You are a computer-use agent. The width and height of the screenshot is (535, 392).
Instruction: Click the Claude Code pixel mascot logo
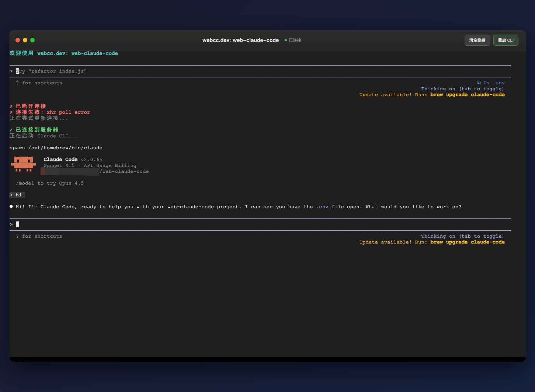(24, 164)
